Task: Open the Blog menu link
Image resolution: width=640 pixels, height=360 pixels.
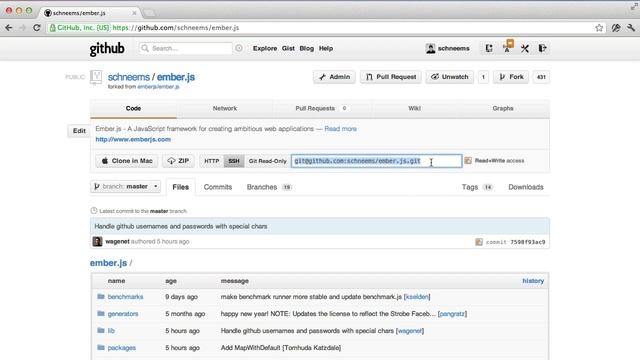Action: coord(307,48)
